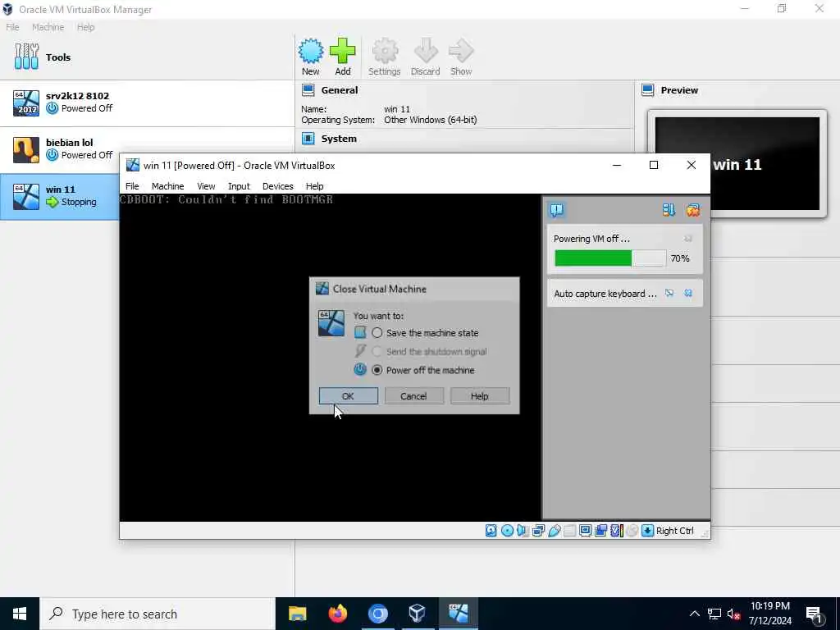
Task: Click the 10:19 PM clock
Action: pos(769,606)
